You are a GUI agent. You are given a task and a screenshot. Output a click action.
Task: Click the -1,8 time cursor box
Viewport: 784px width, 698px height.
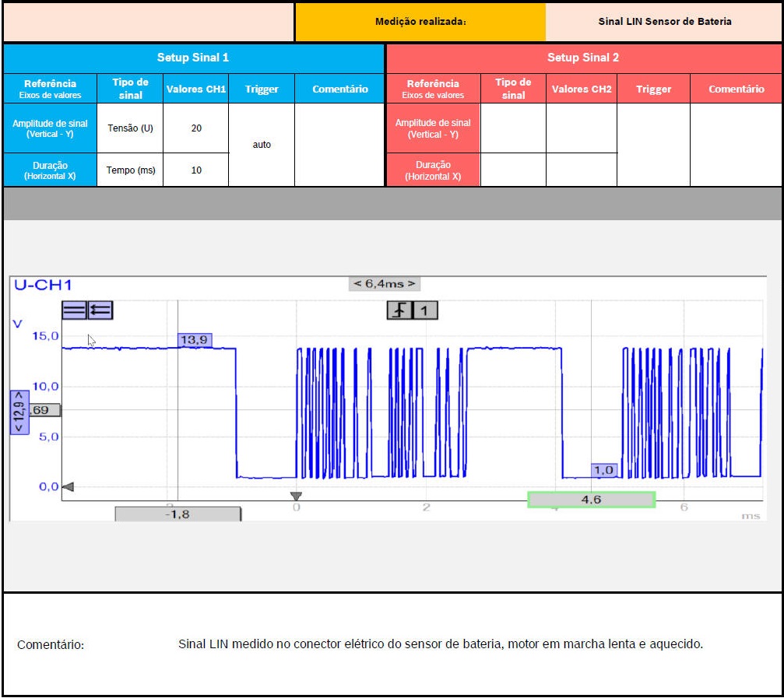(x=178, y=514)
